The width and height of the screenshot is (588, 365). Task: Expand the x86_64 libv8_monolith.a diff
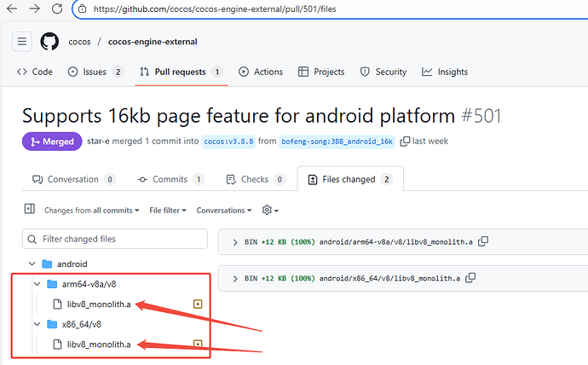tap(235, 278)
